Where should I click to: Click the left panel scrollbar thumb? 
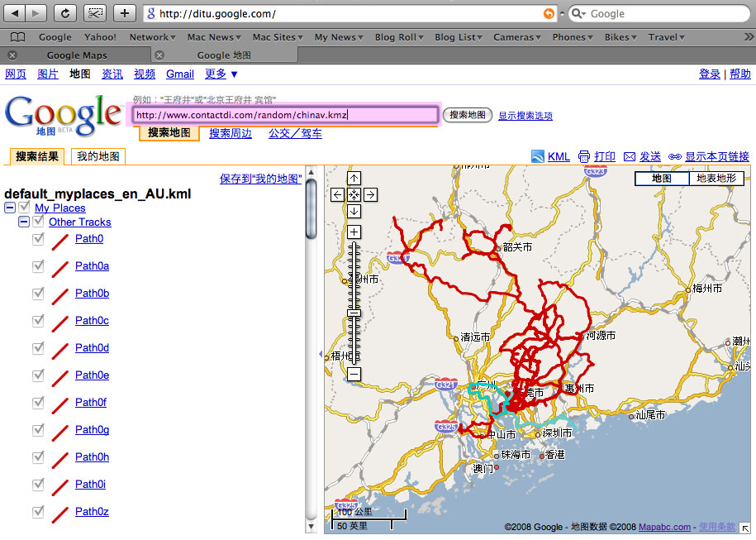[x=311, y=208]
